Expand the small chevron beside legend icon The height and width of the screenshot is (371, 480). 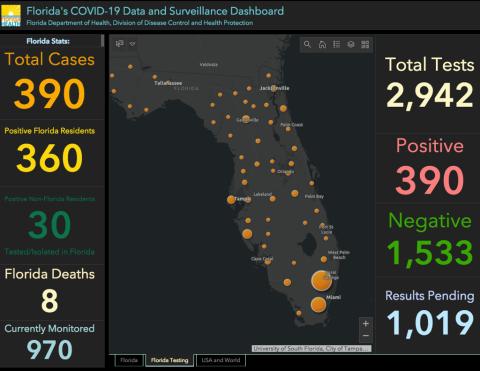click(x=132, y=44)
